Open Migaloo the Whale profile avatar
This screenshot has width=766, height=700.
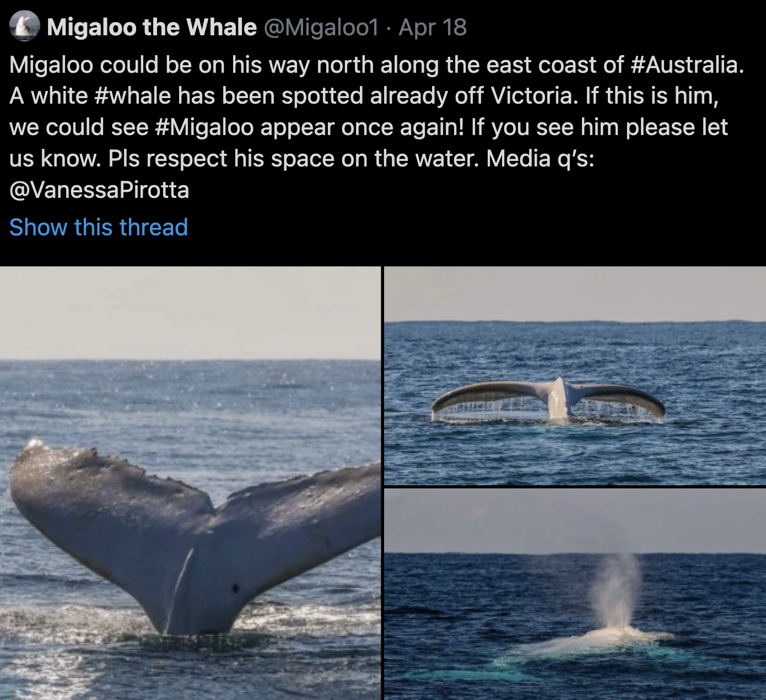tap(24, 26)
